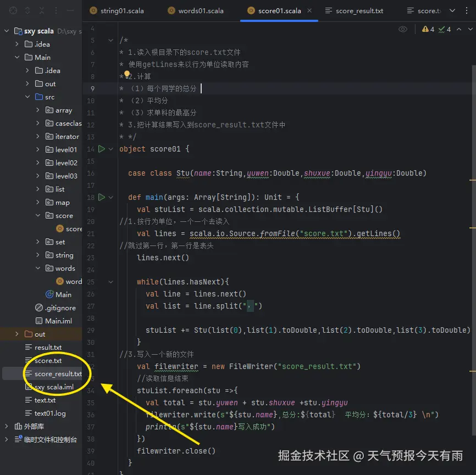Click the collapse all icon in project toolbar
The image size is (476, 475).
(x=42, y=10)
